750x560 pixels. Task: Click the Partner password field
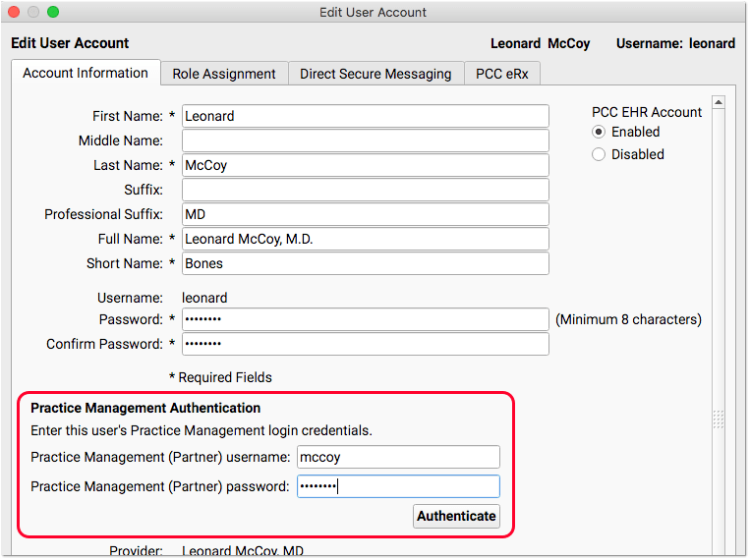coord(398,486)
